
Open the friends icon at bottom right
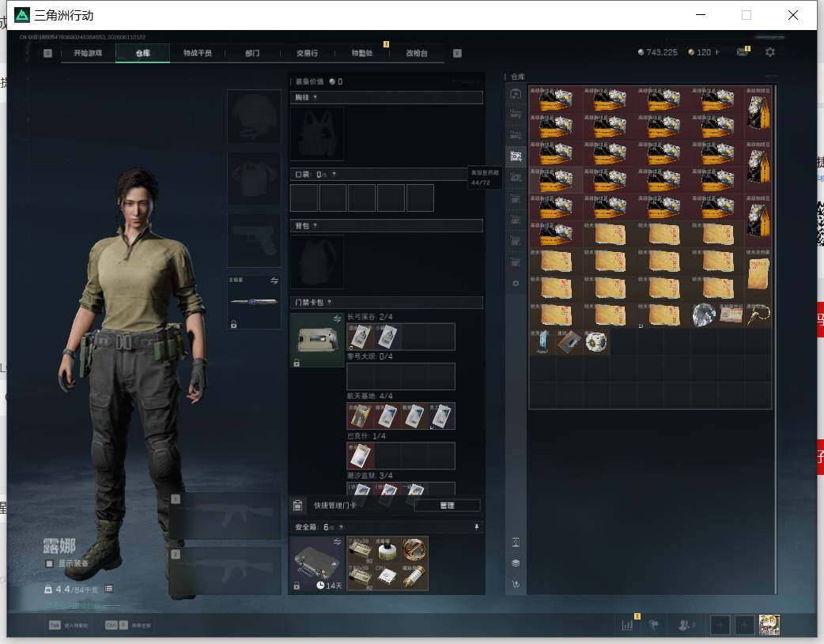pyautogui.click(x=685, y=625)
